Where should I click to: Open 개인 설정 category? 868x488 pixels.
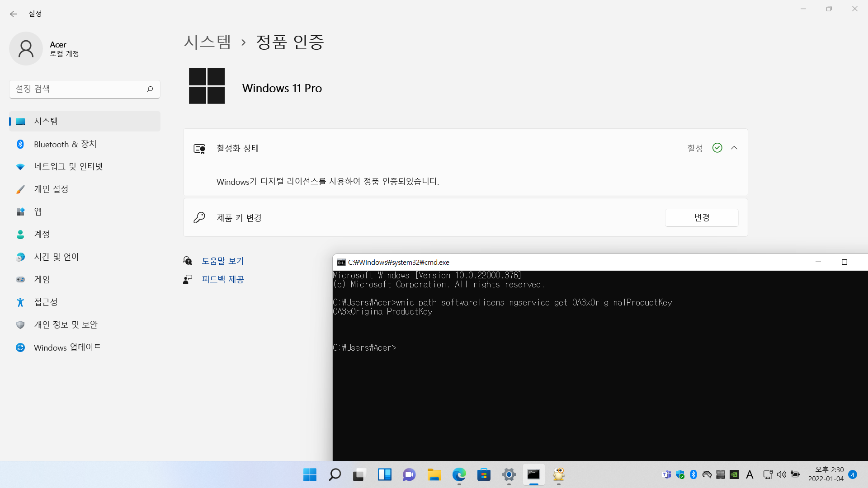(85, 189)
